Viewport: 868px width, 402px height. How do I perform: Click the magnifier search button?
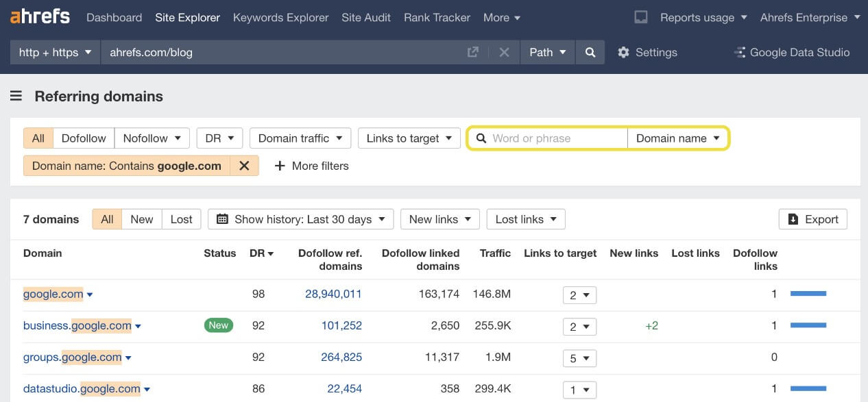pyautogui.click(x=590, y=52)
